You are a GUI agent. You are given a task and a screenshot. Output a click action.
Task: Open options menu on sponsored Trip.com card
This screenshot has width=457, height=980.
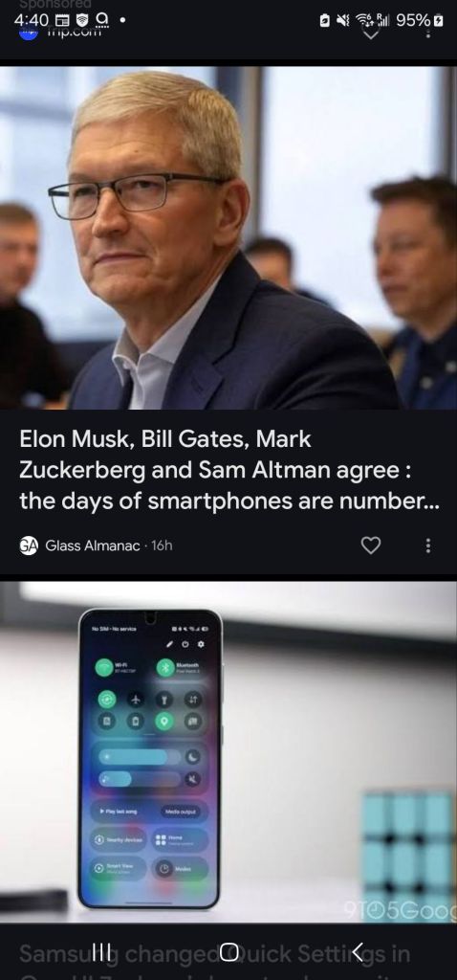[427, 33]
